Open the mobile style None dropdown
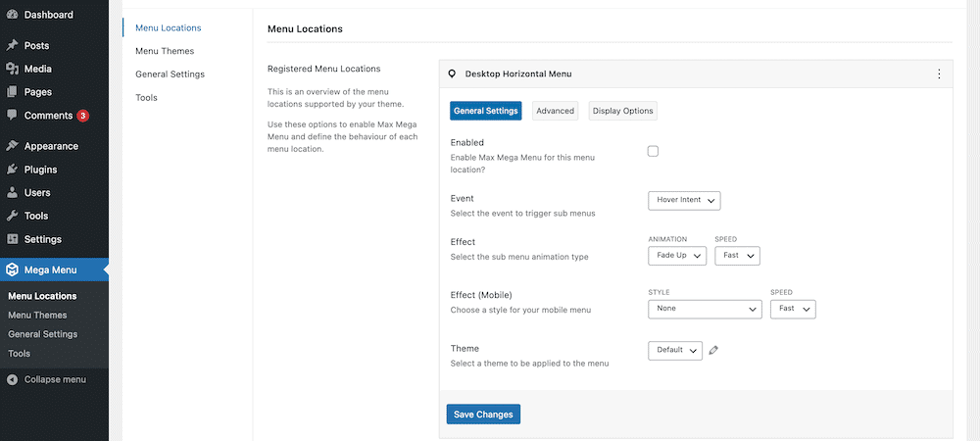This screenshot has height=441, width=980. (x=705, y=309)
